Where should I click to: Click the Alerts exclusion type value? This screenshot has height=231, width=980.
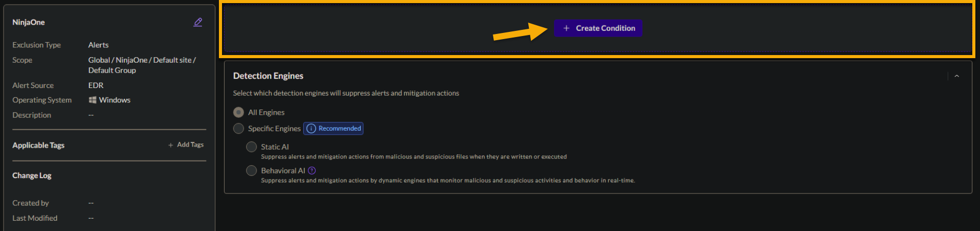pos(98,45)
